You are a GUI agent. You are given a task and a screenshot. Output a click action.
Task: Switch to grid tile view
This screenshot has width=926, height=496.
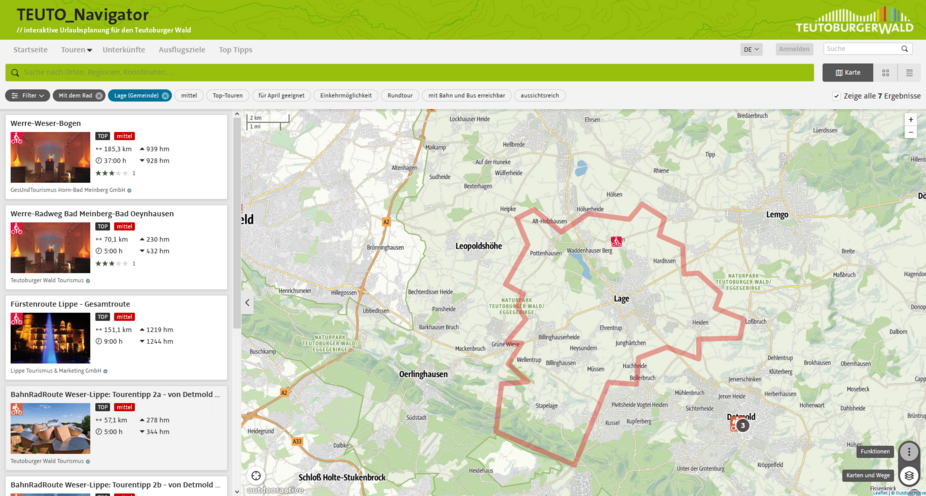click(885, 72)
